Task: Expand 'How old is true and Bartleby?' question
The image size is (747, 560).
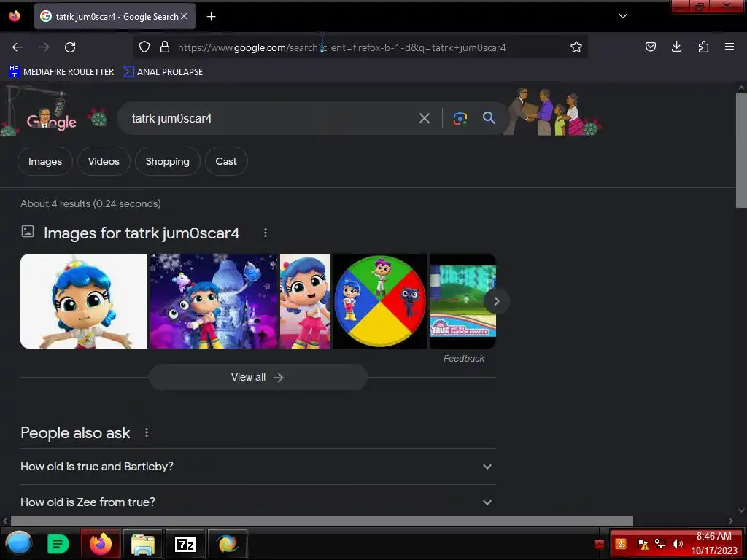Action: coord(258,467)
